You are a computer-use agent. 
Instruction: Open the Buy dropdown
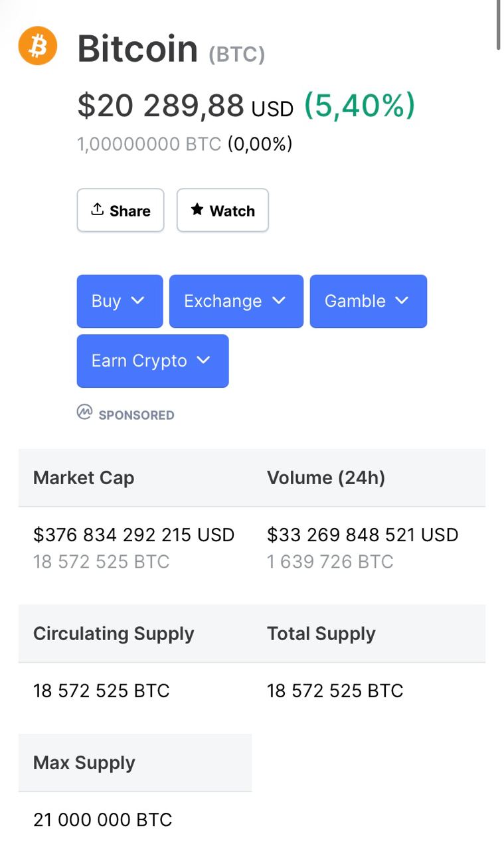coord(120,301)
